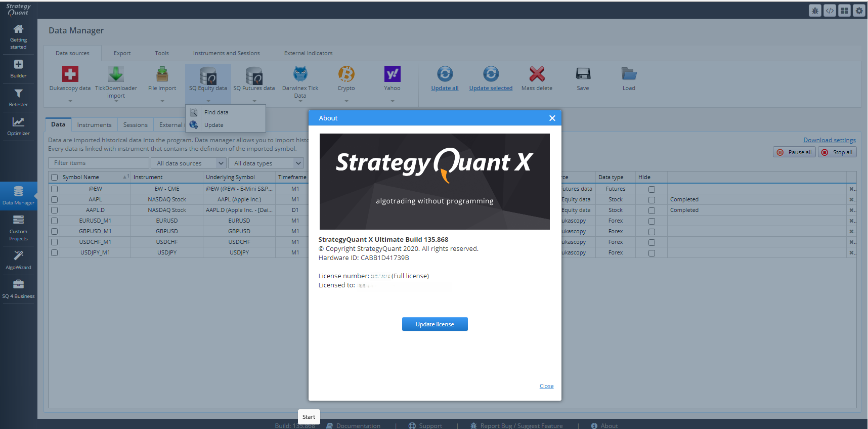The height and width of the screenshot is (429, 868).
Task: Open Instruments and Sessions tab
Action: pyautogui.click(x=226, y=53)
